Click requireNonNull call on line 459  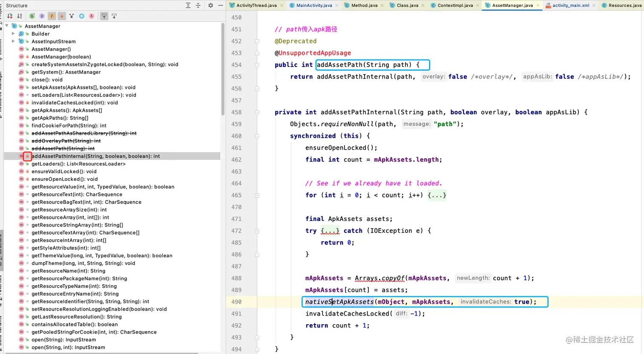347,124
